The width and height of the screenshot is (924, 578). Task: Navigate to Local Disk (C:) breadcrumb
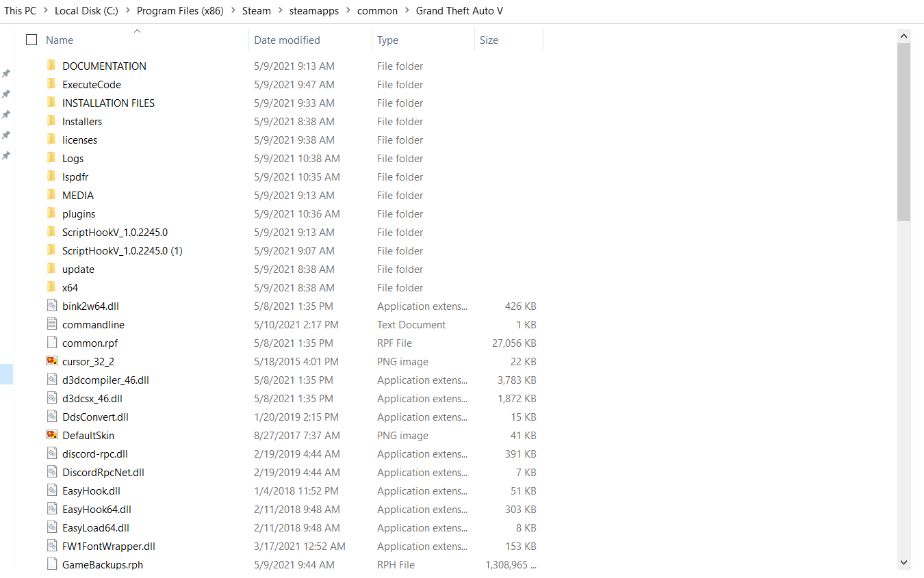point(86,11)
